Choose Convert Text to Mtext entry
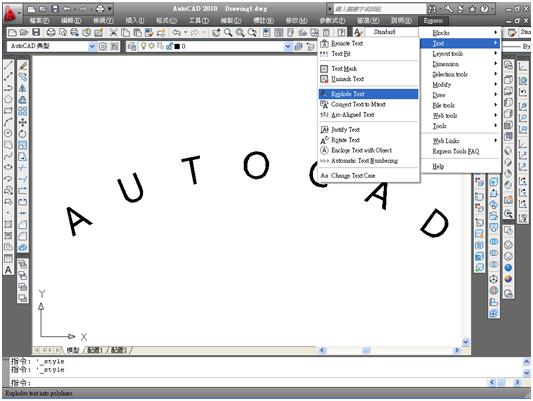The image size is (533, 401). coord(368,104)
